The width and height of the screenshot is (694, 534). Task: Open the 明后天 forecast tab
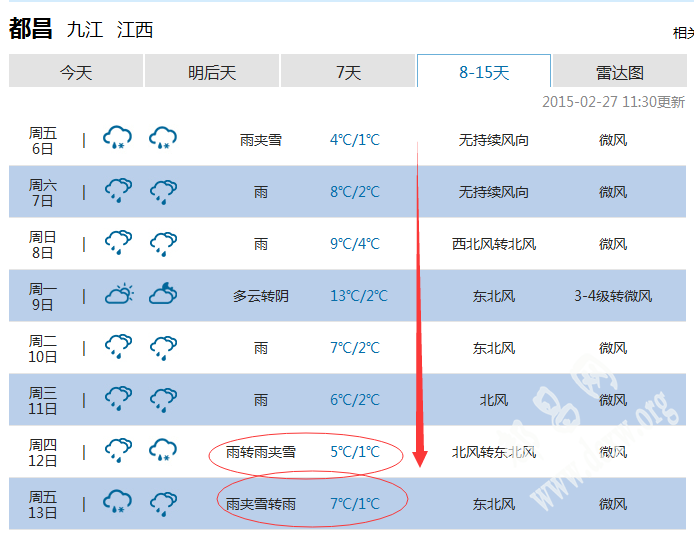tap(212, 72)
